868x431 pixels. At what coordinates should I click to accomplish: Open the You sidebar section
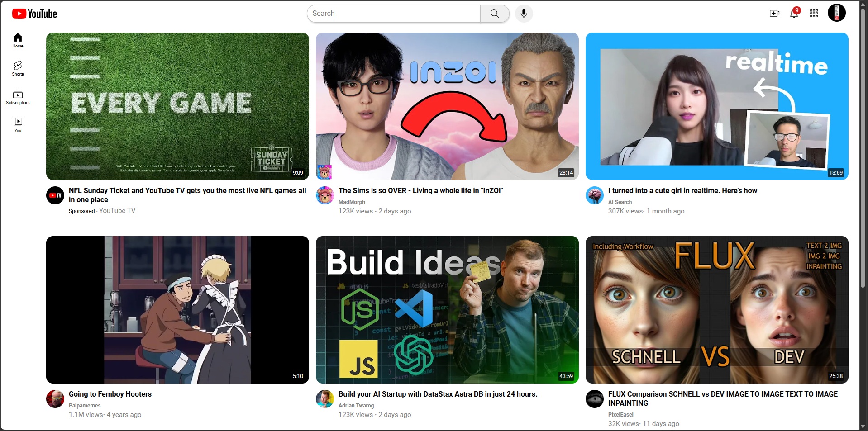pos(18,125)
